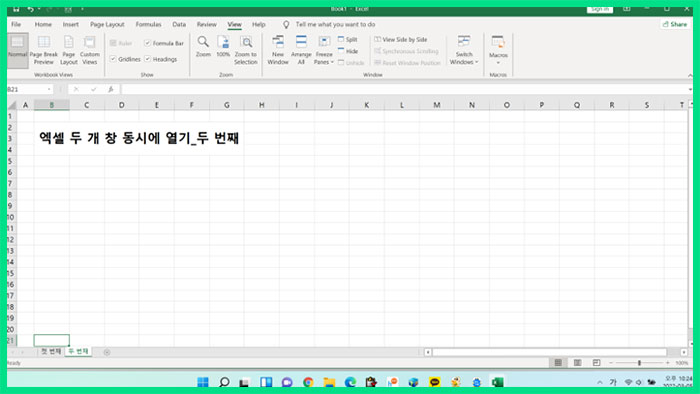Open Ribbon Display Options in title bar

click(627, 8)
